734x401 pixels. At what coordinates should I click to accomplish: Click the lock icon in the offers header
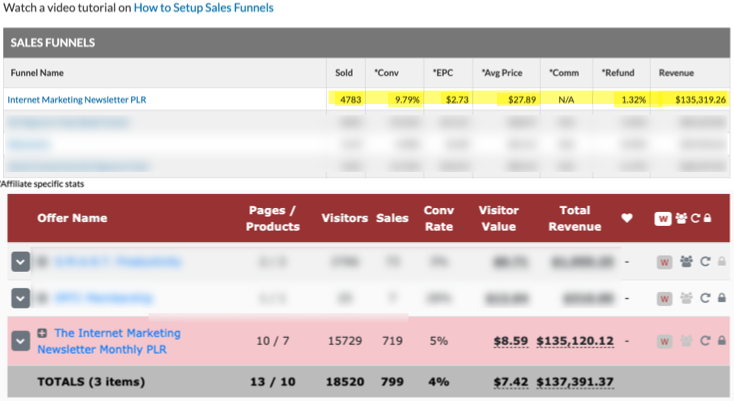[707, 218]
